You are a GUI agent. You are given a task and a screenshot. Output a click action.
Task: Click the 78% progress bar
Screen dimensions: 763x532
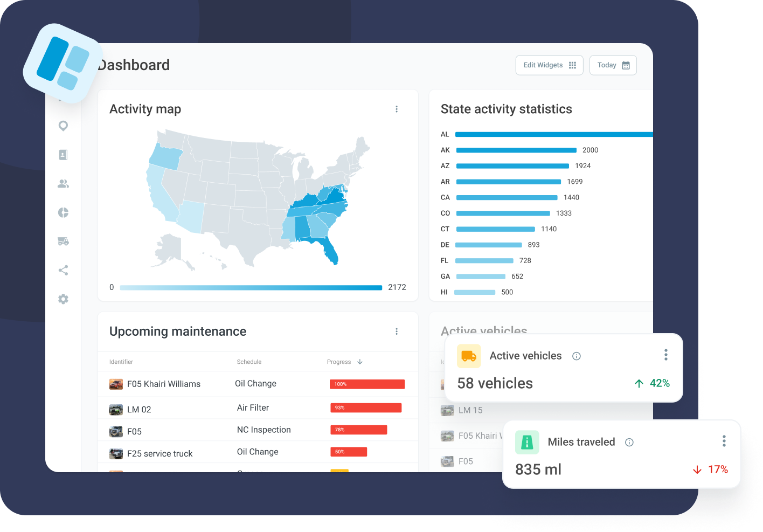coord(359,430)
